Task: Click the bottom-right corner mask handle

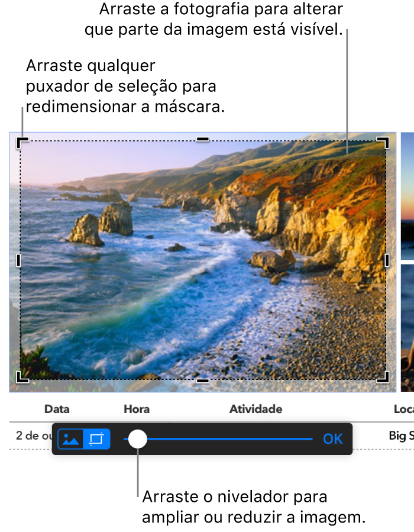Action: point(383,378)
